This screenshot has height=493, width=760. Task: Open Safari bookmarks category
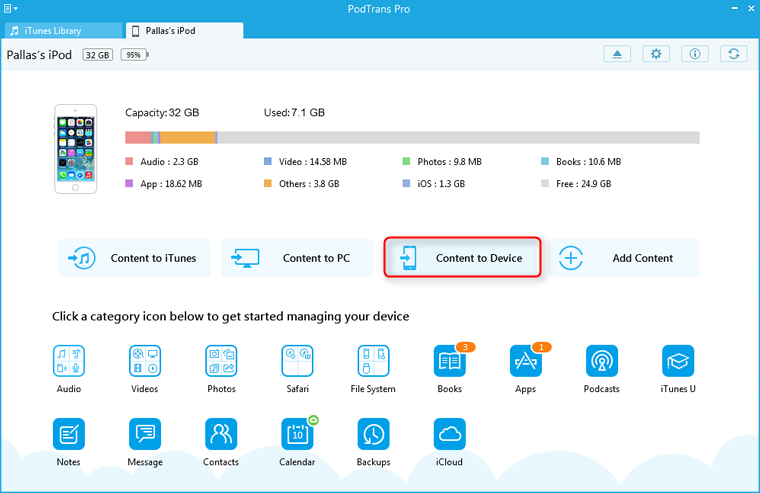(x=297, y=360)
